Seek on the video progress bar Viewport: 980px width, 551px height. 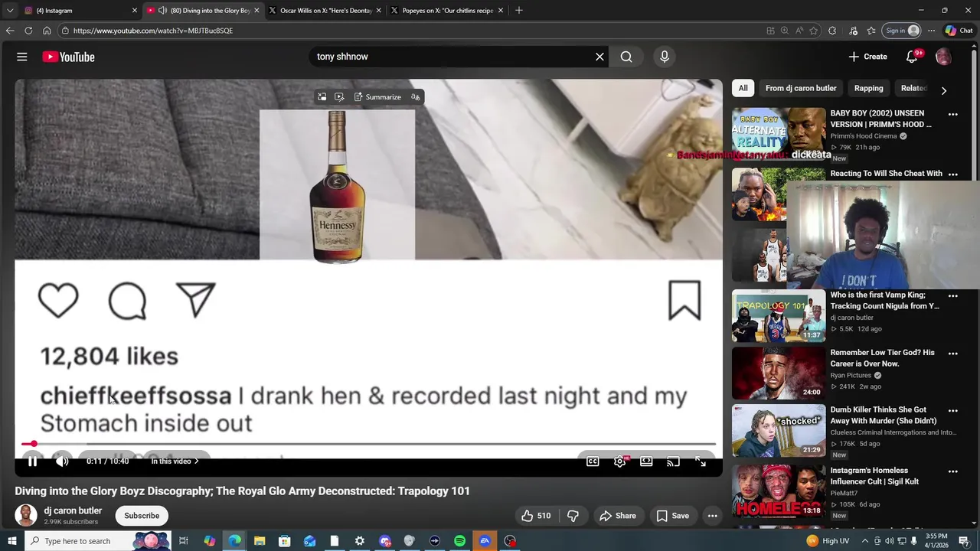368,444
